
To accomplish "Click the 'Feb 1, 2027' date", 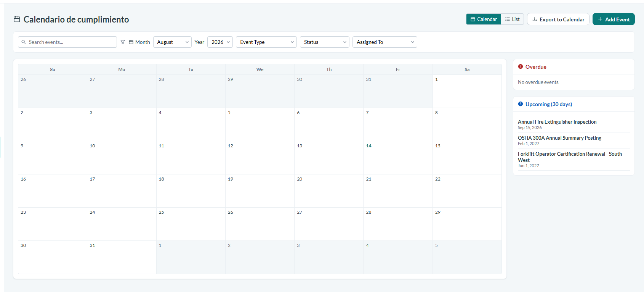I will (529, 144).
